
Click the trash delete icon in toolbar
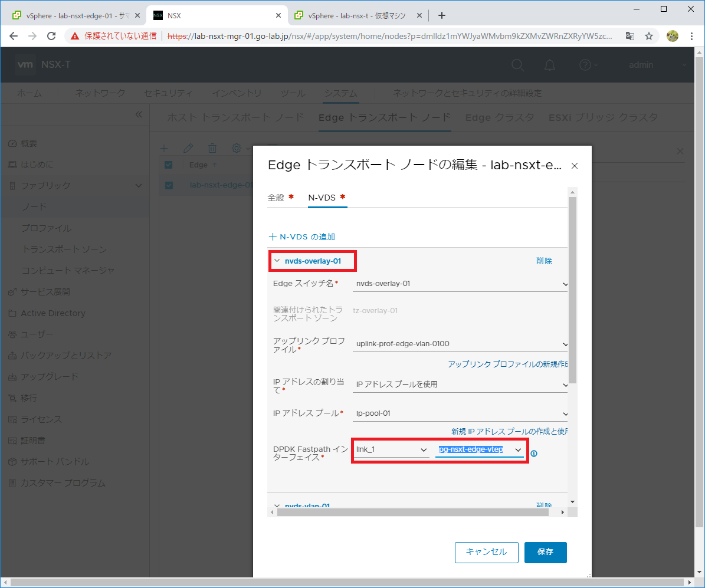pos(212,148)
